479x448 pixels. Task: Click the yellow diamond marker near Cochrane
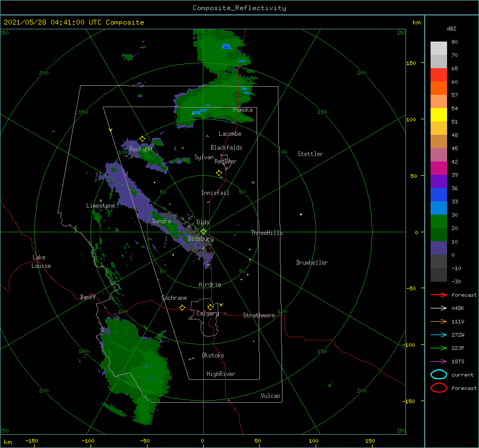[x=182, y=307]
